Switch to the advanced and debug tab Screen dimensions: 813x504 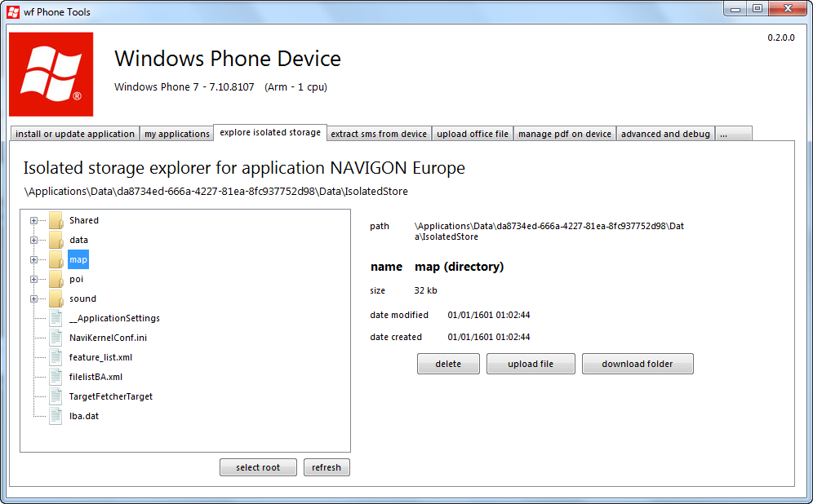pyautogui.click(x=666, y=134)
